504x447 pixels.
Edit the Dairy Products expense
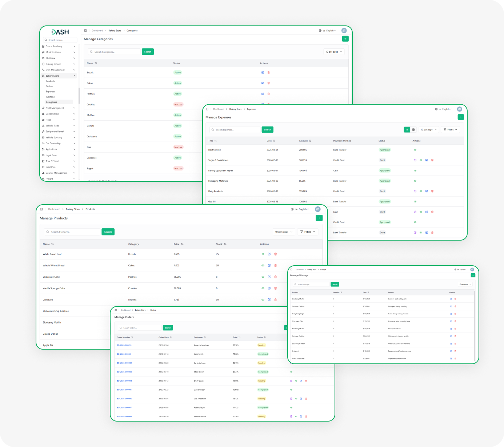427,191
